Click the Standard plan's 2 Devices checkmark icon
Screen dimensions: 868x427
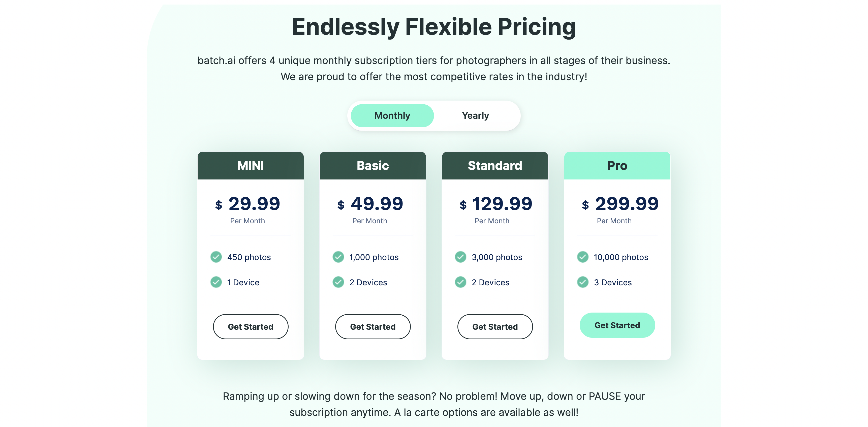coord(461,282)
